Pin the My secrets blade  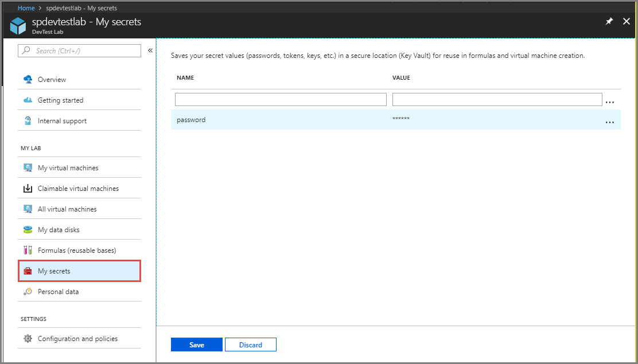point(609,21)
